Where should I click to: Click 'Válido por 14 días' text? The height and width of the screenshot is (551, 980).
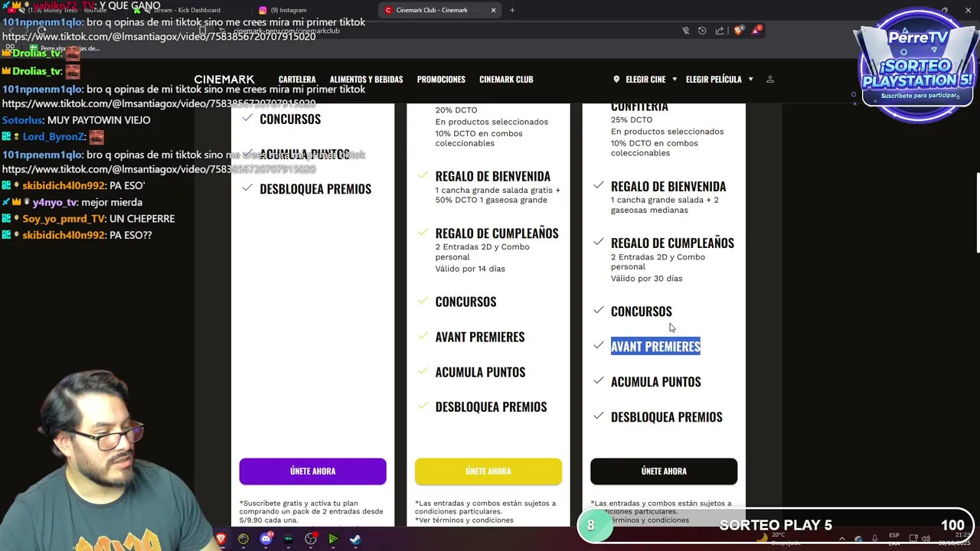[470, 269]
